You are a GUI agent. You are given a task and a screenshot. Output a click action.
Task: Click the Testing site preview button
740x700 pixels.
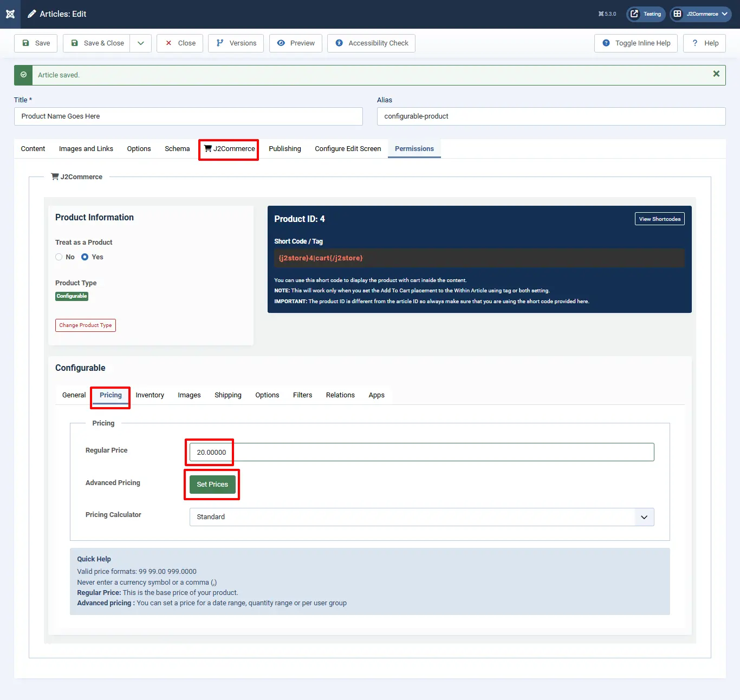point(646,14)
